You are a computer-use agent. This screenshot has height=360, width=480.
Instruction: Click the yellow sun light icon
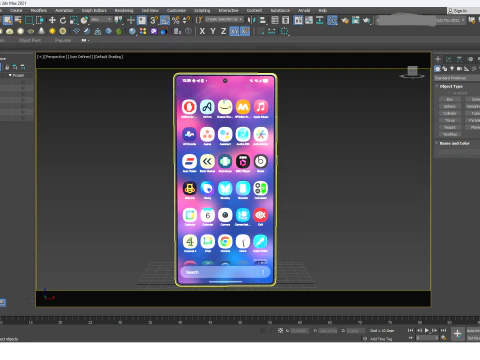[52, 31]
